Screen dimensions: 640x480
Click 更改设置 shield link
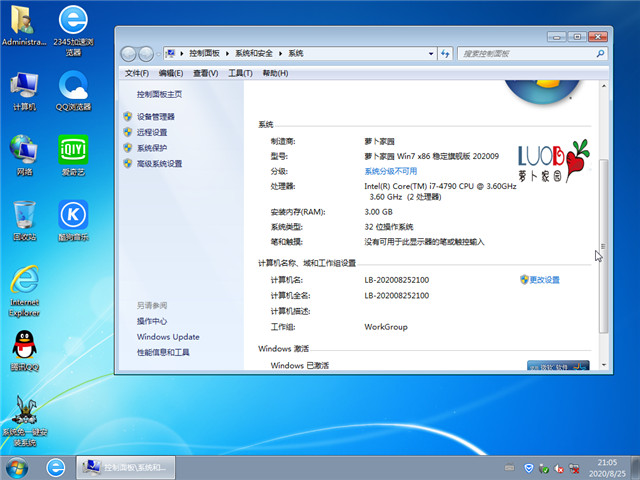(540, 280)
